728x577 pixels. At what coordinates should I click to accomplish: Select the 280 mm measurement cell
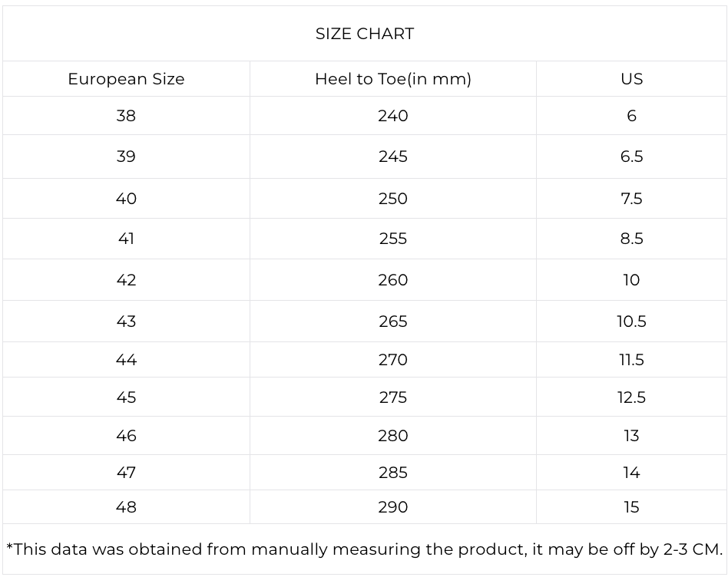(x=392, y=436)
